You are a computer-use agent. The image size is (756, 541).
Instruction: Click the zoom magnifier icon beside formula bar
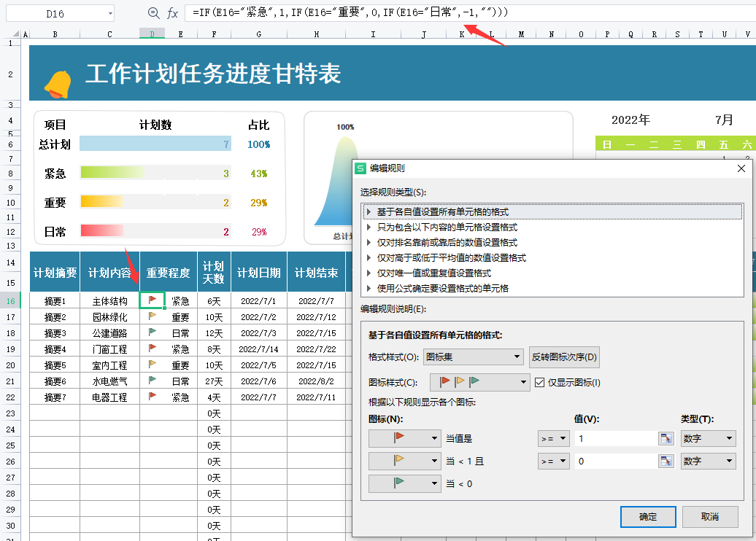[154, 13]
